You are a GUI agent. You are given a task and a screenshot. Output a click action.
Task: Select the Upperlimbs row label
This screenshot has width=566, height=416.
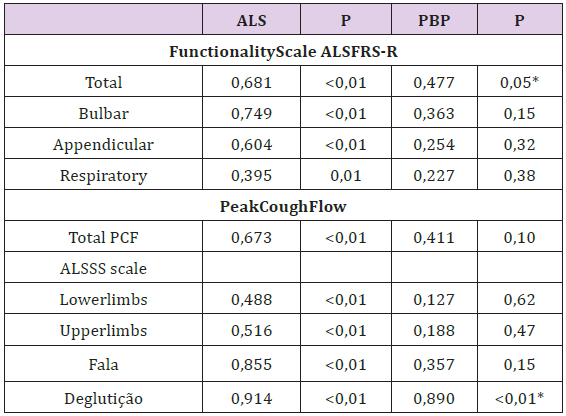(x=104, y=331)
